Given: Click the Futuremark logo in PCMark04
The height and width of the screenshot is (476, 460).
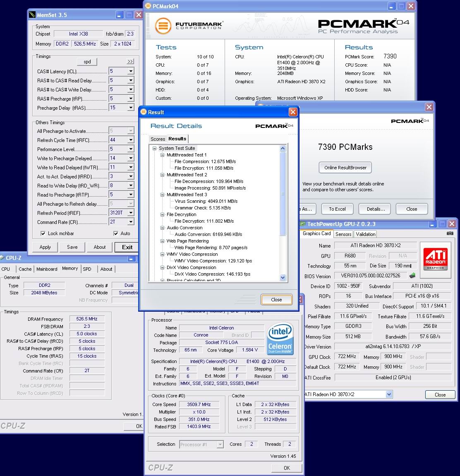Looking at the screenshot, I should click(x=189, y=26).
